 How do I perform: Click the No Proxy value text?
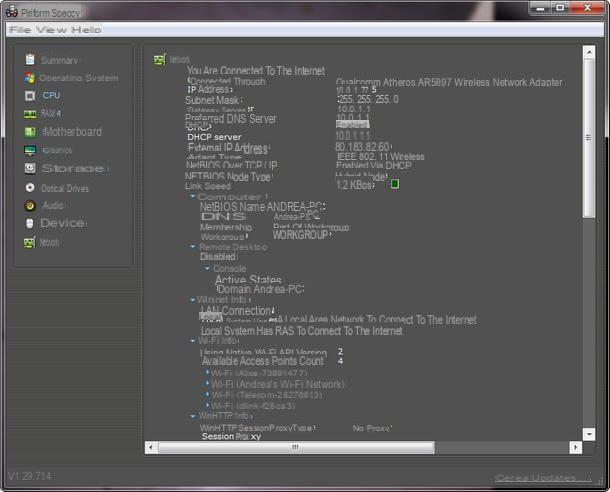[372, 428]
